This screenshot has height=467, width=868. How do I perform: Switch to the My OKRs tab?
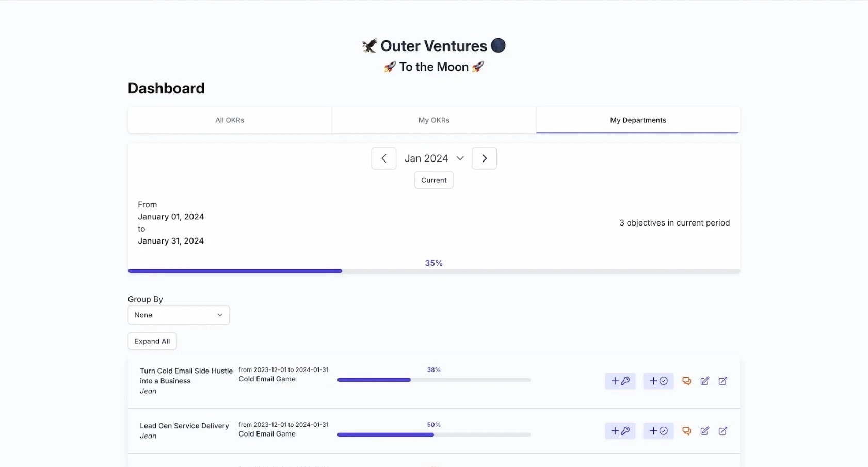(x=433, y=120)
